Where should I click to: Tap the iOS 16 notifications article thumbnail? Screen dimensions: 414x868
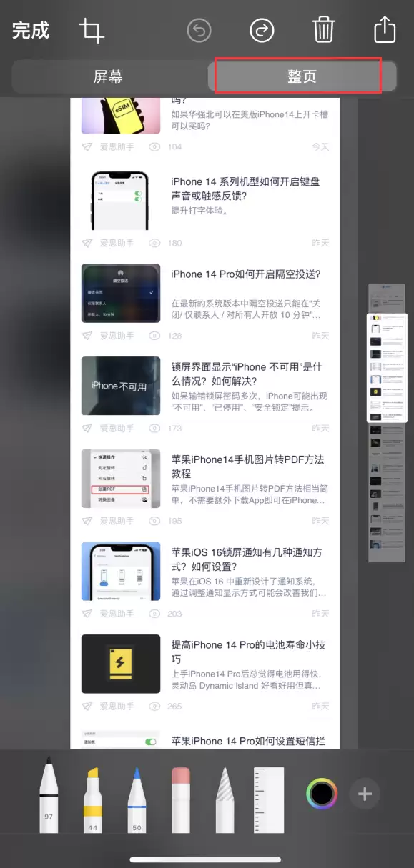tap(121, 571)
